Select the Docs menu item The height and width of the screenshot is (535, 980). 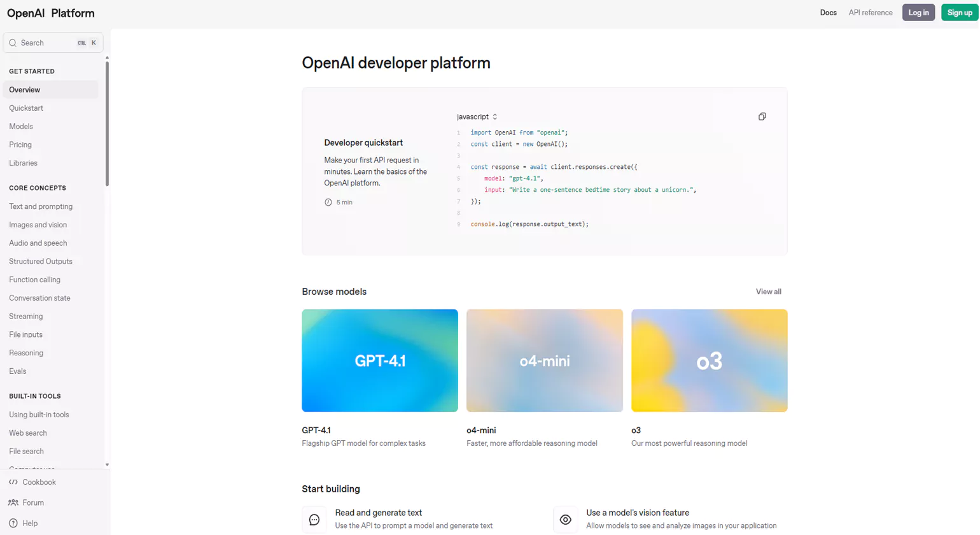click(x=829, y=12)
